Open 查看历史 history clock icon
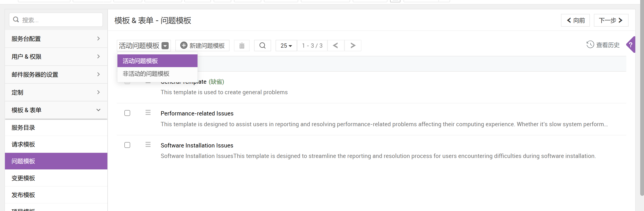This screenshot has height=211, width=644. (590, 45)
